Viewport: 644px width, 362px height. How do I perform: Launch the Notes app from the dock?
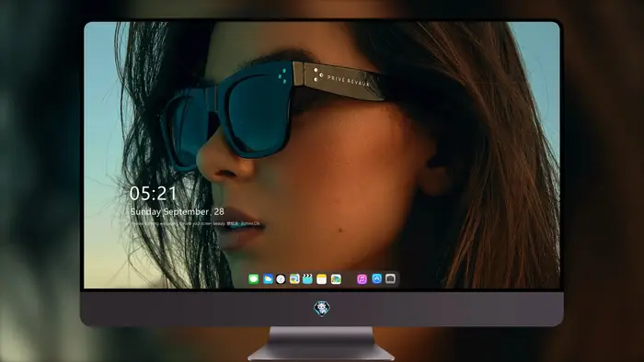point(322,279)
